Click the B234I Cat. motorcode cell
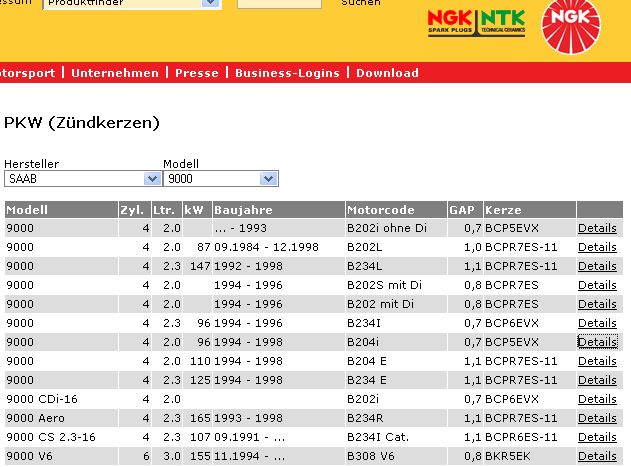631x467 pixels. tap(396, 437)
